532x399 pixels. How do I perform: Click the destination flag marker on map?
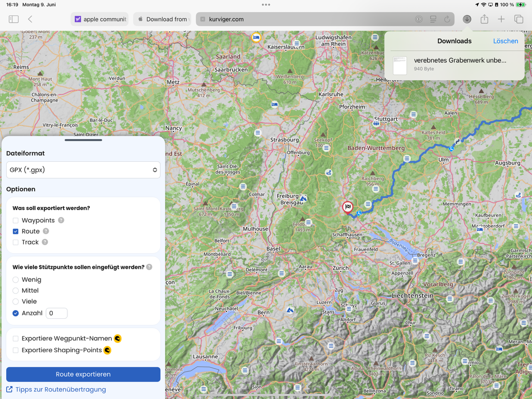point(348,207)
